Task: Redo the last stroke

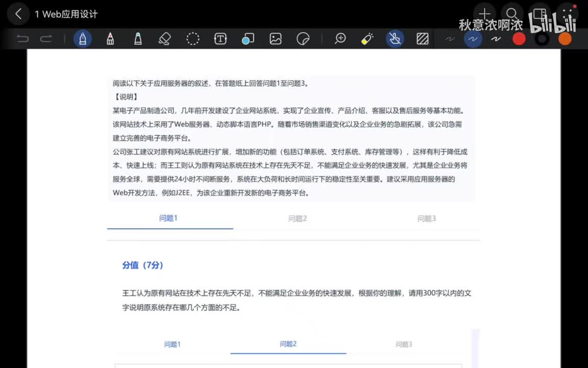Action: (46, 39)
